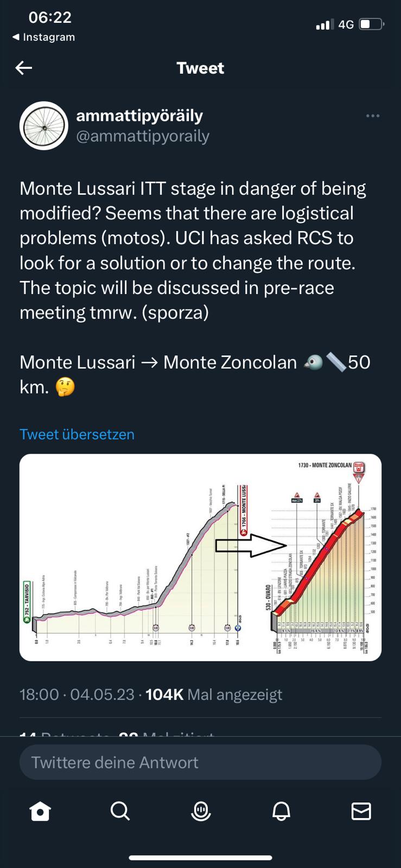Show notifications via the bell icon

(x=281, y=812)
